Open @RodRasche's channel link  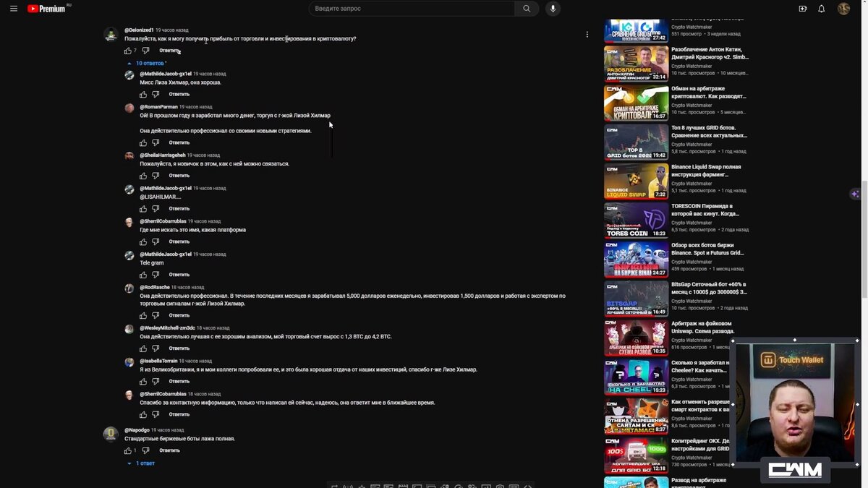point(155,288)
